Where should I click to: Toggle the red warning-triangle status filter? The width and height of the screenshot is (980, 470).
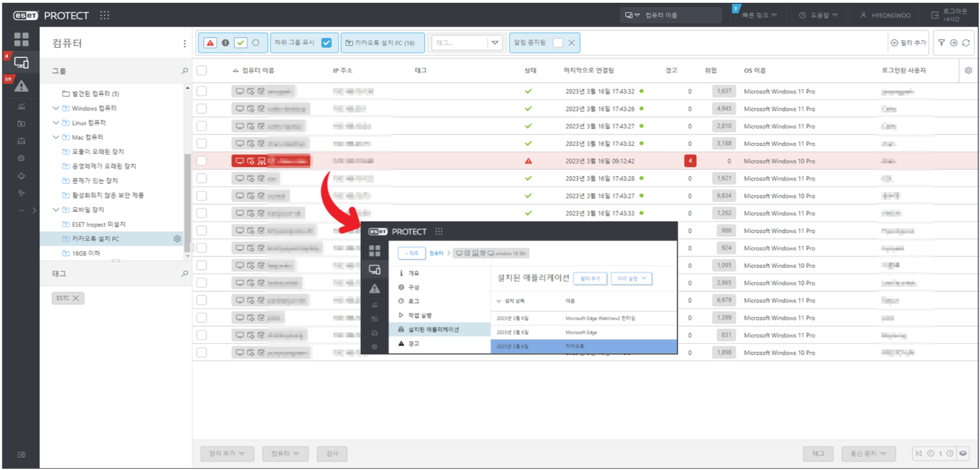point(210,43)
